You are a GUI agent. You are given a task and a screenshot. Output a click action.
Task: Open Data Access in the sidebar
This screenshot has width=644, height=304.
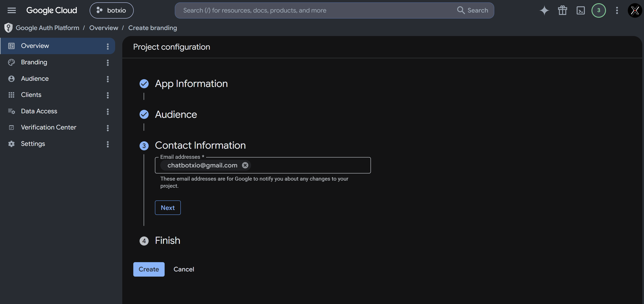click(57, 111)
